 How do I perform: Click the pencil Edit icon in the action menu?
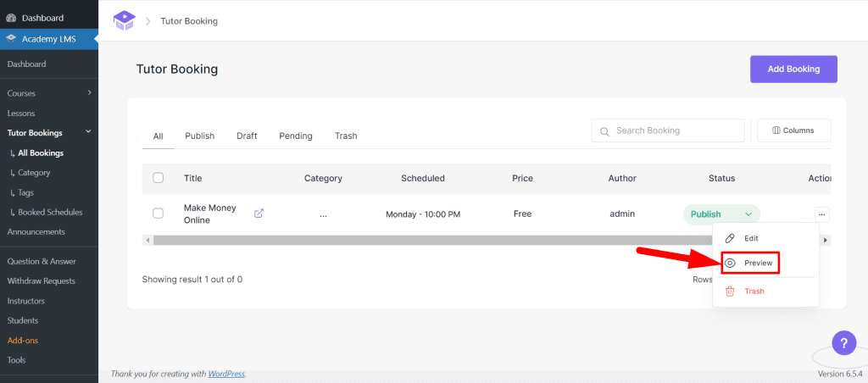click(730, 238)
